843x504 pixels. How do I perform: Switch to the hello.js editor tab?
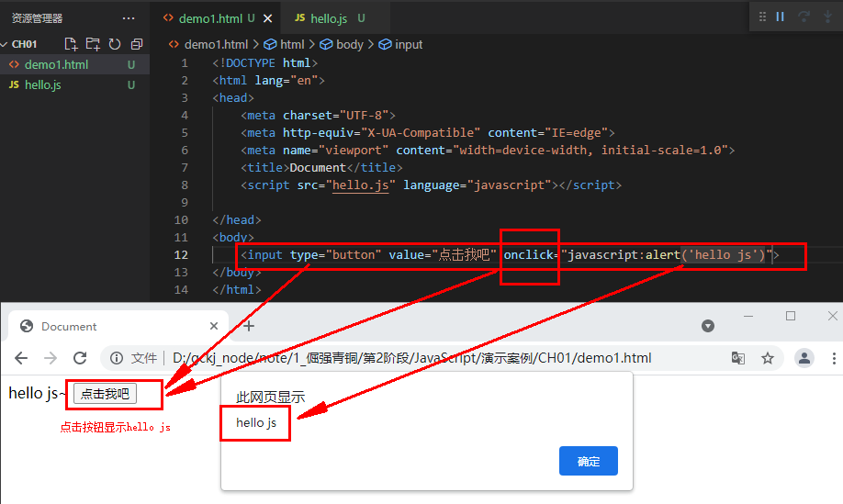pos(331,18)
